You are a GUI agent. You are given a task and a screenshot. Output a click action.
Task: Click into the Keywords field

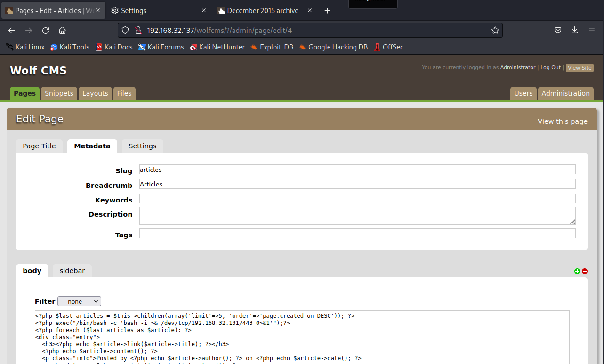[357, 199]
